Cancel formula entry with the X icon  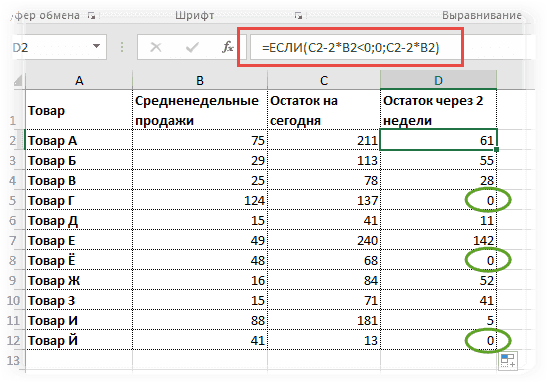156,47
